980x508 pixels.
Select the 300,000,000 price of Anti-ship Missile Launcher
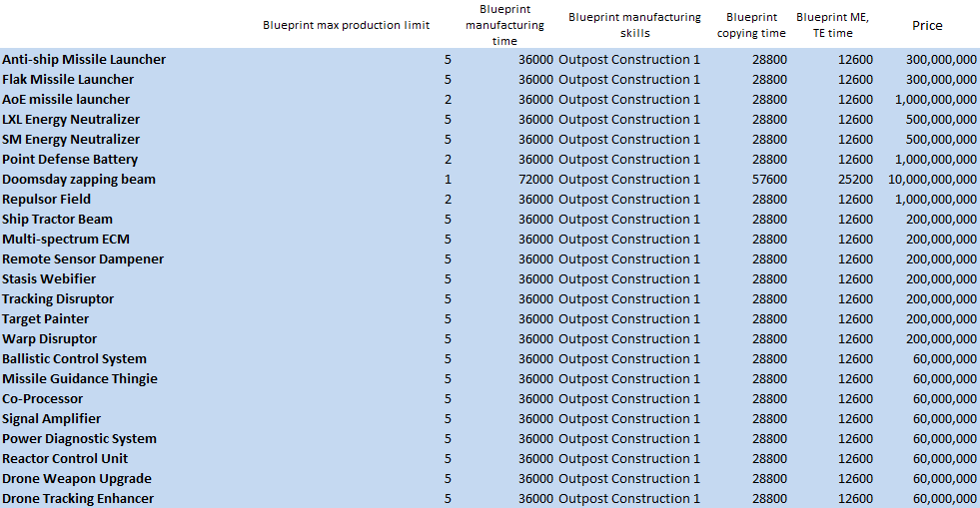click(x=941, y=59)
